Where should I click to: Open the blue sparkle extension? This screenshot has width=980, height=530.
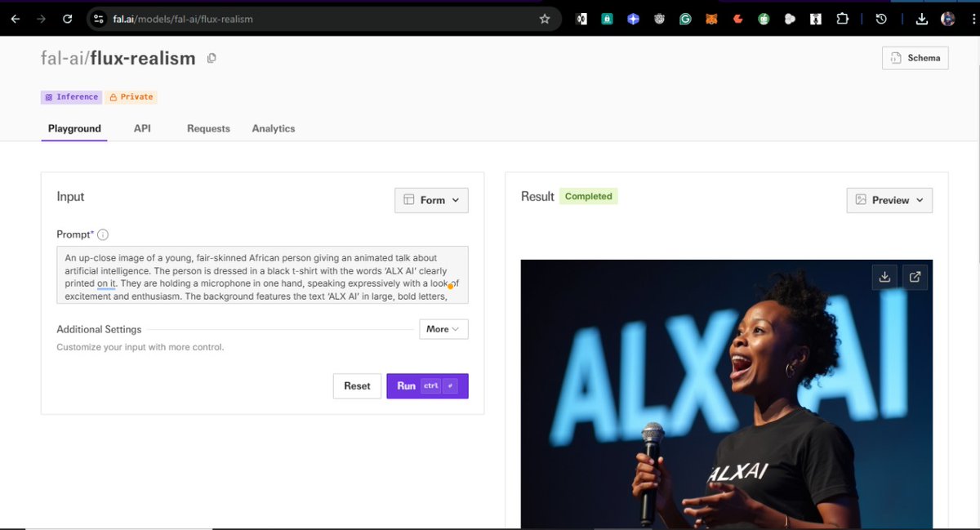tap(633, 19)
